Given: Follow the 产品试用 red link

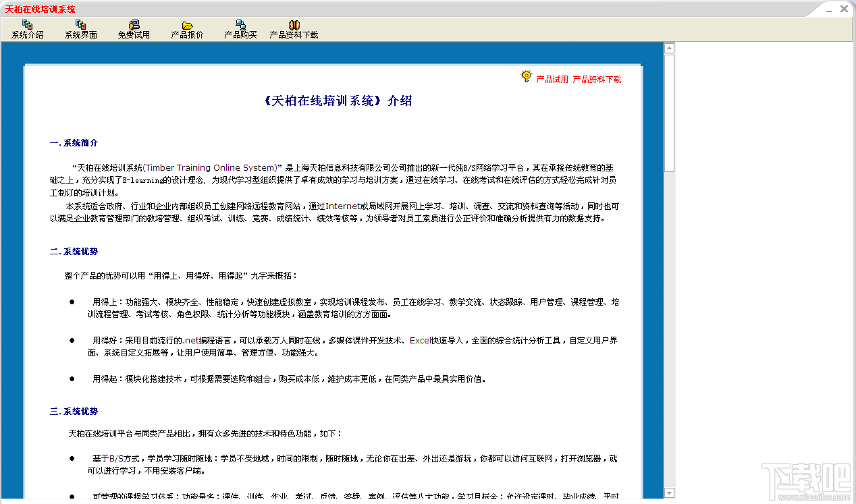Looking at the screenshot, I should click(x=552, y=80).
